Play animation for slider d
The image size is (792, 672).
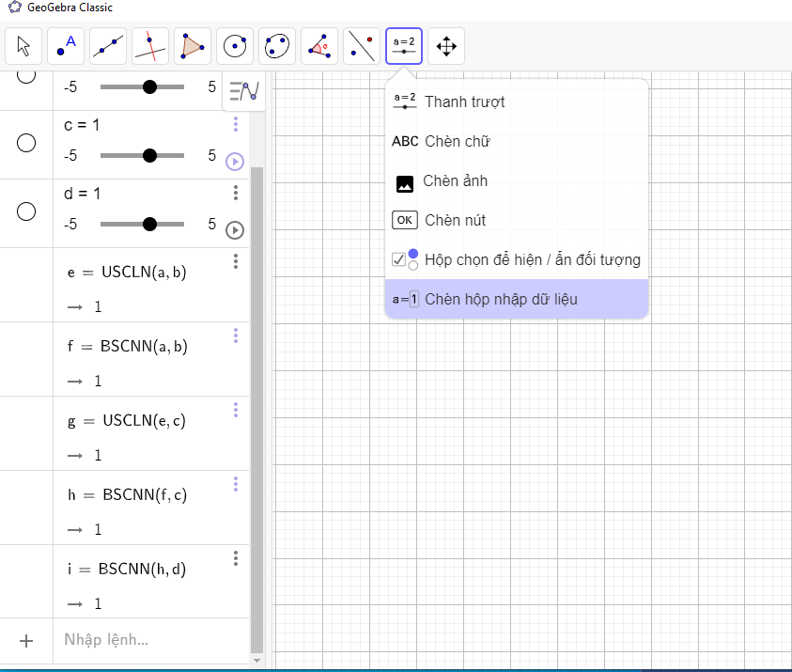pyautogui.click(x=235, y=229)
